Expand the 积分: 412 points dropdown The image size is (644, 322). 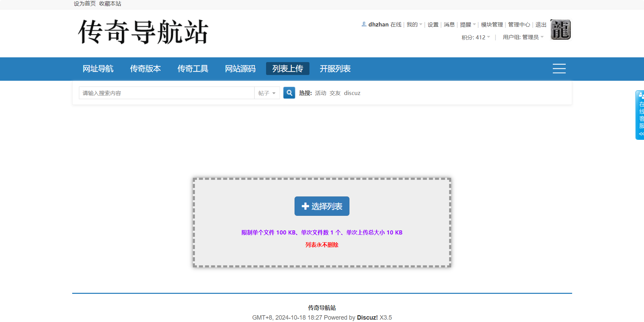(476, 37)
